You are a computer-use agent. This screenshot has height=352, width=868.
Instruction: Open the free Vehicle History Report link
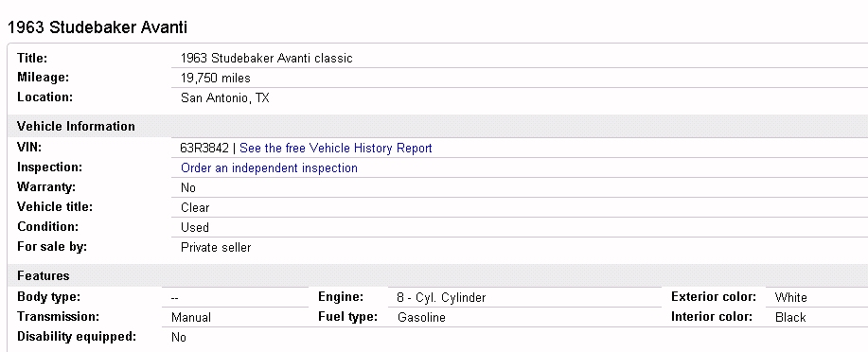[x=335, y=149]
